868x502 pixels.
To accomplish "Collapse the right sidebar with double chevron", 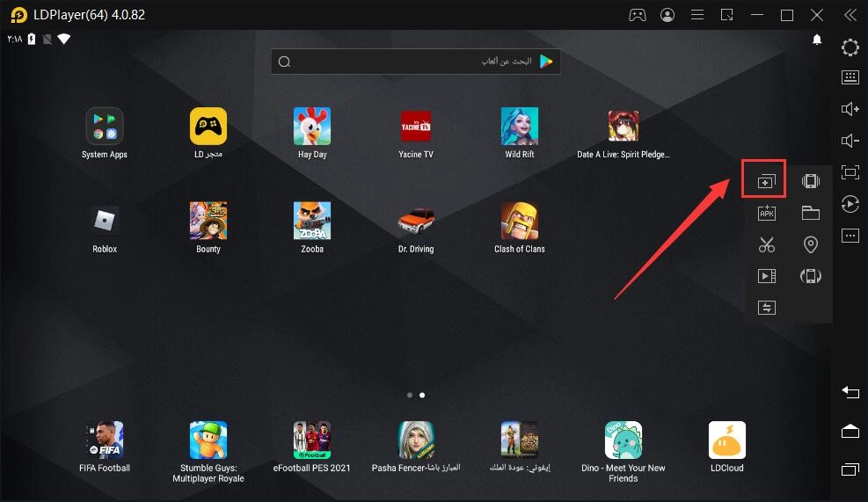I will pyautogui.click(x=850, y=15).
